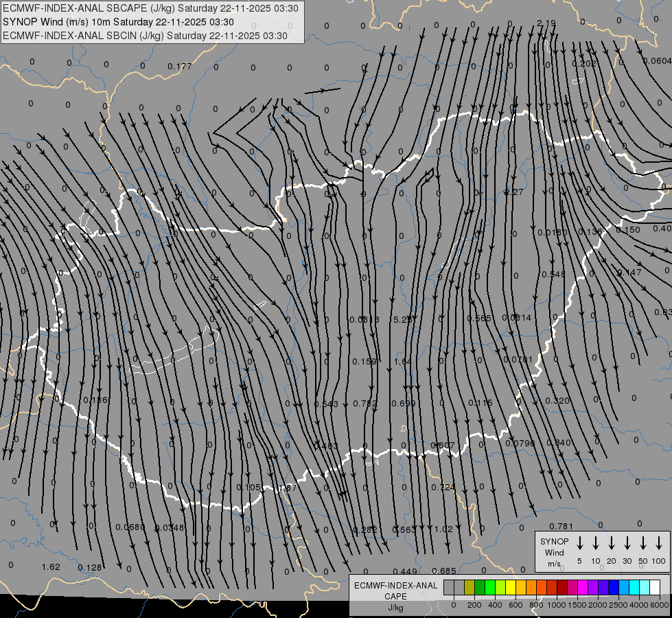Click the first gray swatch on CAPE scale

[x=449, y=588]
